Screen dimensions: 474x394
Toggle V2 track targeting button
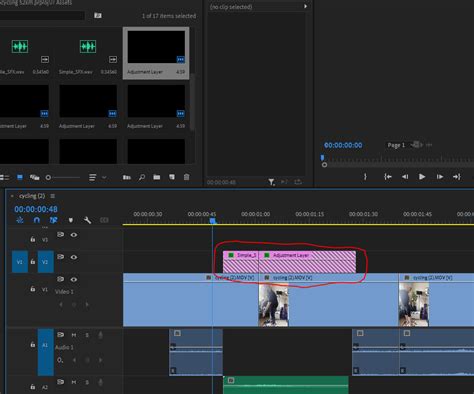pyautogui.click(x=46, y=262)
